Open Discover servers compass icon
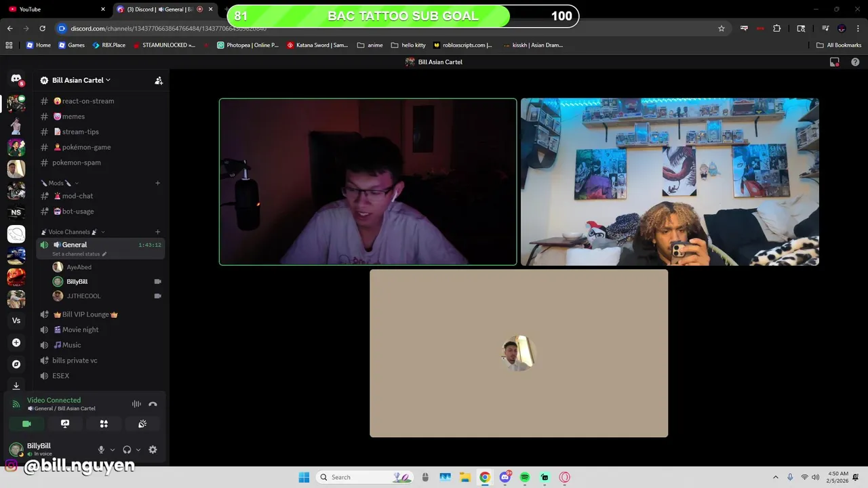Screen dimensions: 868x488 pyautogui.click(x=16, y=364)
